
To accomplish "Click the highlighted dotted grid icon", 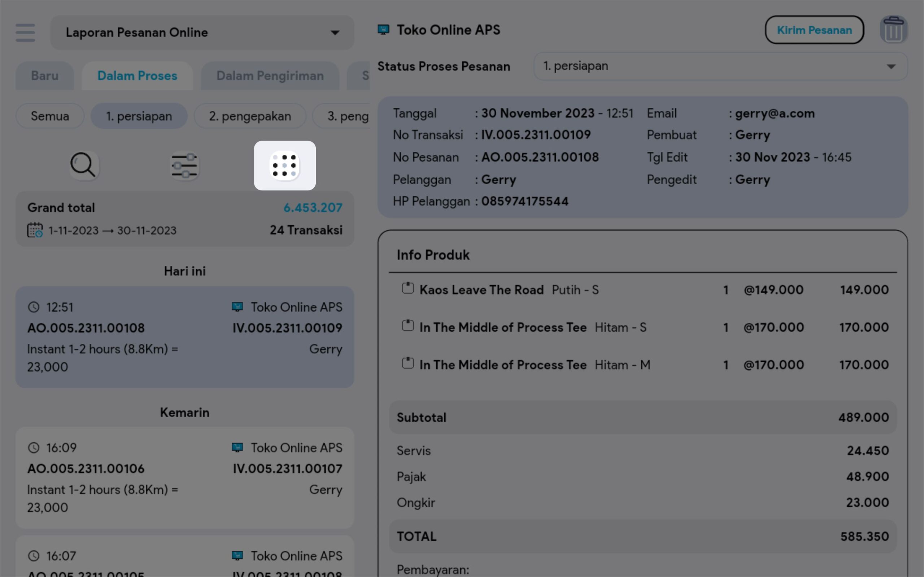I will pos(284,166).
